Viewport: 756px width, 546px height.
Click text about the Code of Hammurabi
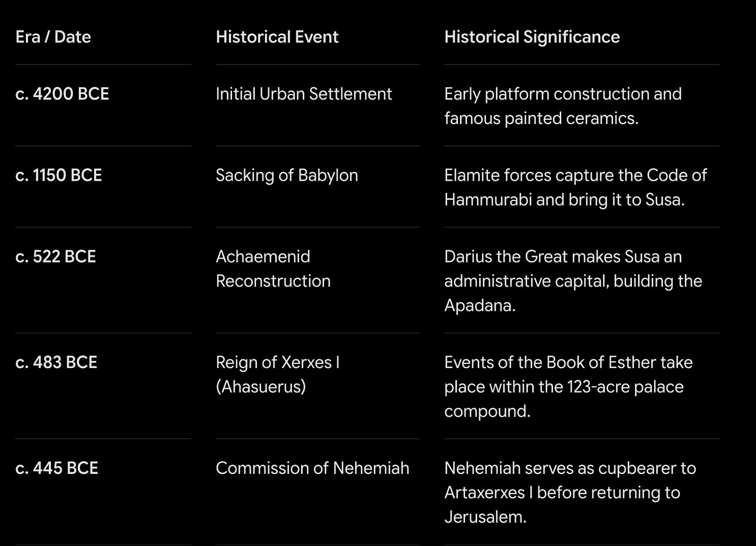[x=575, y=187]
